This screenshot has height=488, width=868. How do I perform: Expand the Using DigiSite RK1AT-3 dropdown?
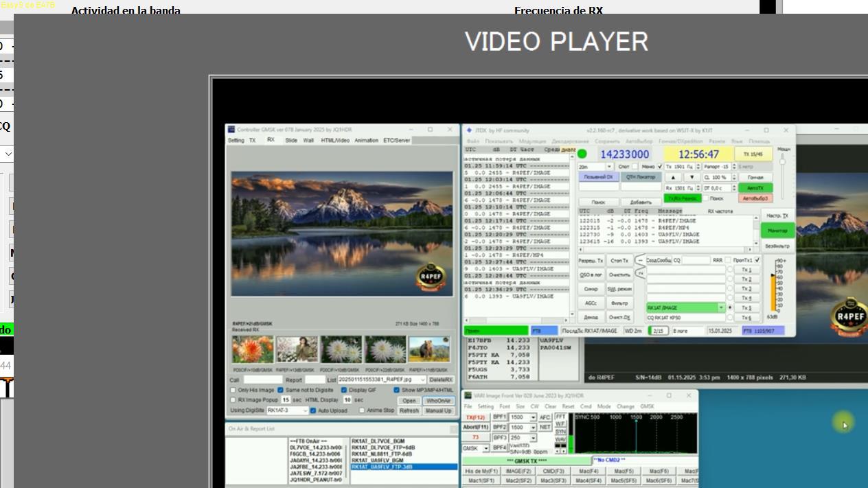point(304,410)
